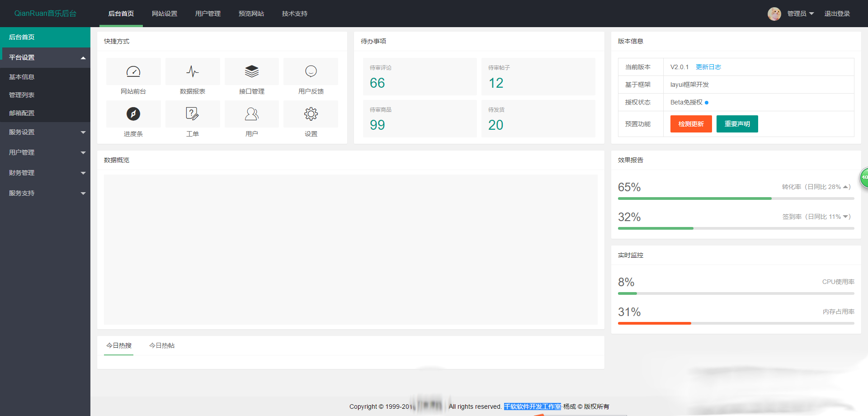Open 用户管理 in the top navigation
Screen dimensions: 868x416
click(208, 14)
